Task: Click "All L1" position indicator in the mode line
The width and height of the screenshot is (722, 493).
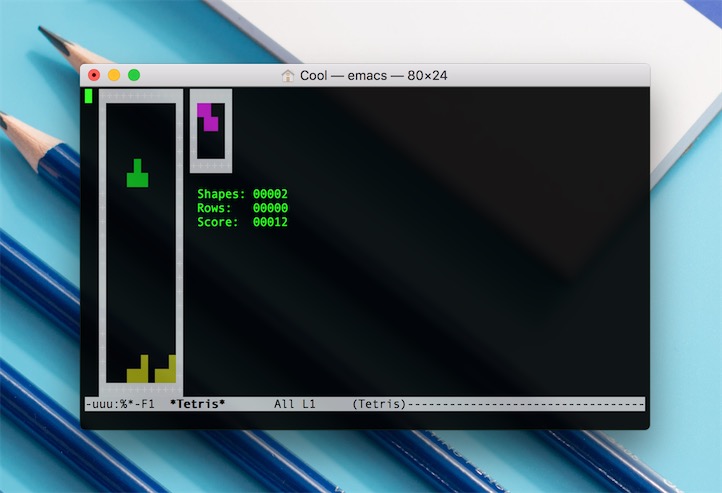Action: tap(295, 404)
